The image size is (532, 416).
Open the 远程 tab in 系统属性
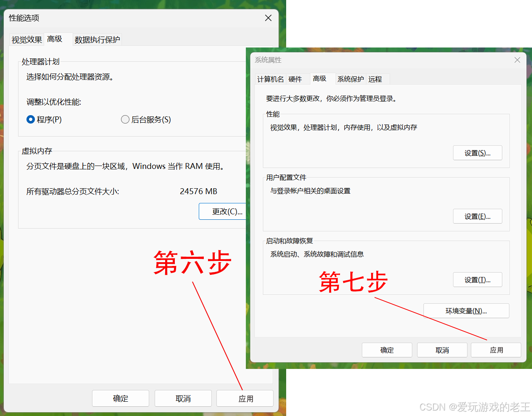click(x=376, y=79)
